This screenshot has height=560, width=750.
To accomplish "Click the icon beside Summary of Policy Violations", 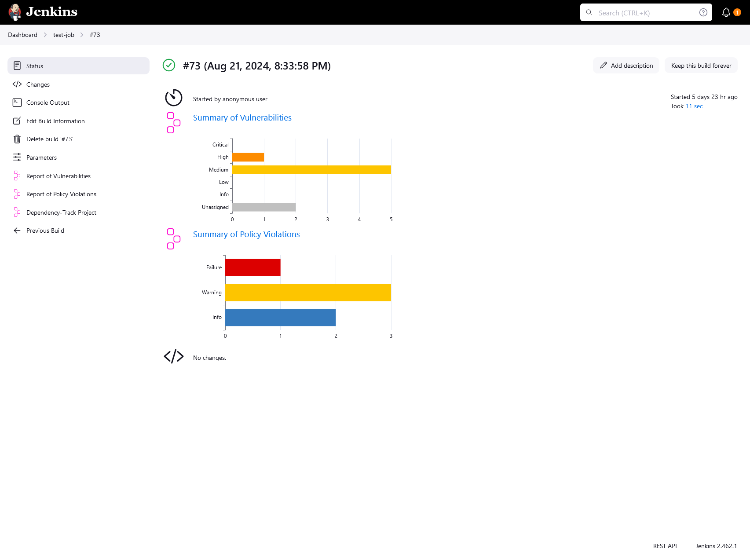I will pos(174,239).
